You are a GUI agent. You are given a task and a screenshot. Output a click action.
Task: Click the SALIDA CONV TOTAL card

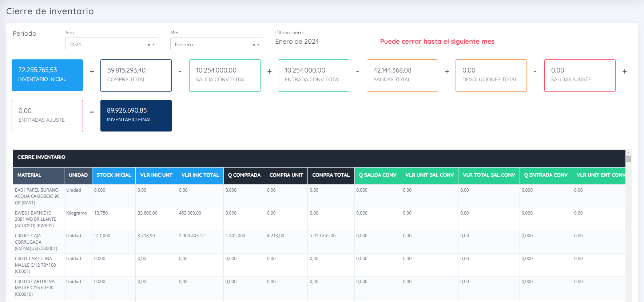(x=225, y=75)
